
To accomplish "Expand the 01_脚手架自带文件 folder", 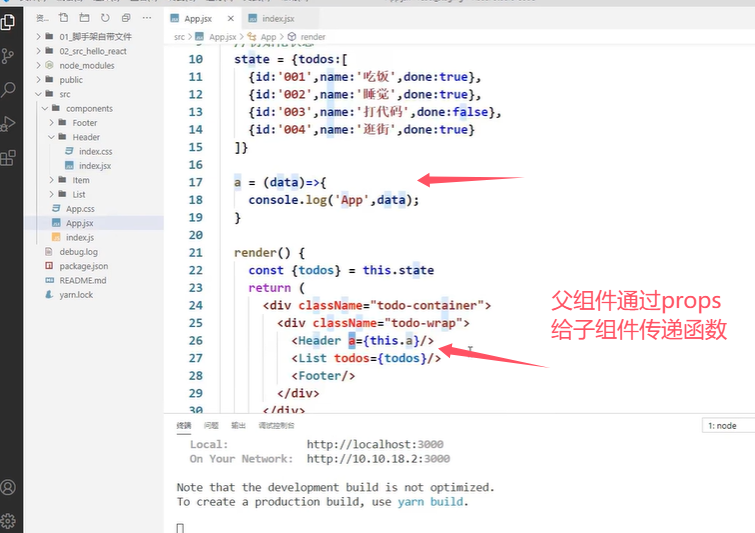I will (x=95, y=37).
